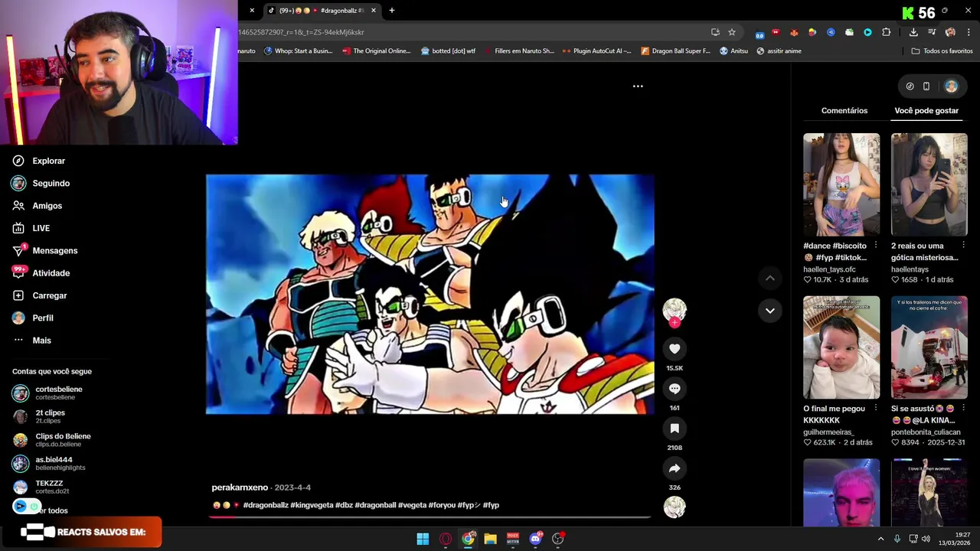Close the #dragonballz TikTok browser tab
The image size is (980, 551).
(x=374, y=11)
